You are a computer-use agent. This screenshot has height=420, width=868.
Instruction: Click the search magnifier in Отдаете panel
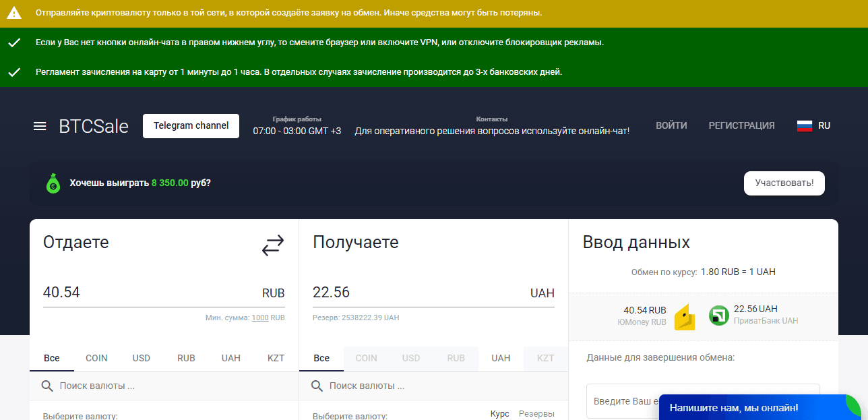(x=46, y=386)
